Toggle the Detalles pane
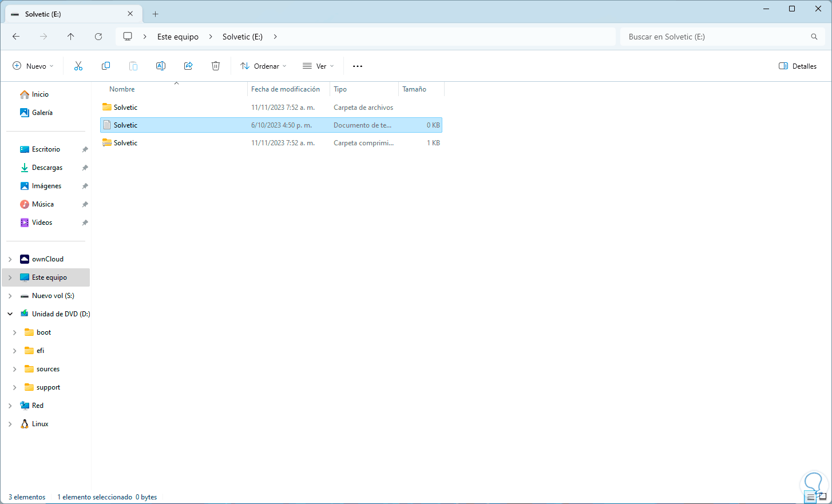Screen dimensions: 832x504 [798, 66]
